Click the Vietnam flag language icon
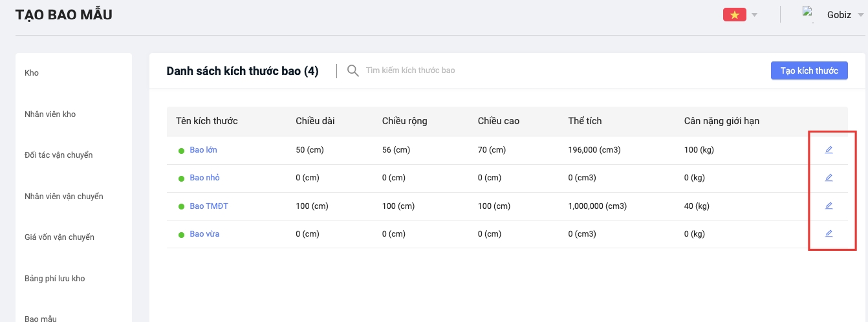 [734, 15]
